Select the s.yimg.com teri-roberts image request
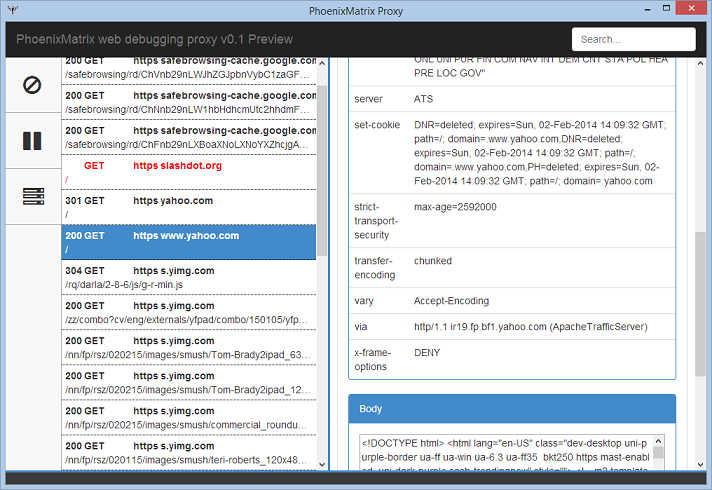Screen dimensions: 712x490 point(188,452)
